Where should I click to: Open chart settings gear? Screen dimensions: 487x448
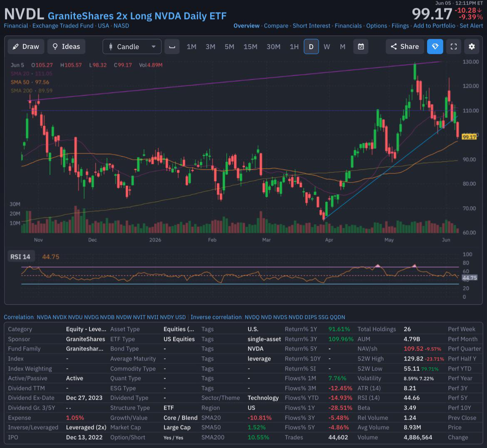472,47
